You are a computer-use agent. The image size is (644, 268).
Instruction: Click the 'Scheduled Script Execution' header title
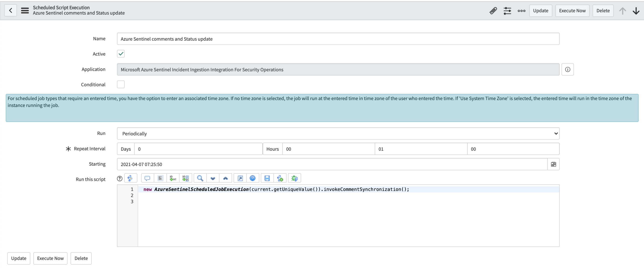coord(61,7)
